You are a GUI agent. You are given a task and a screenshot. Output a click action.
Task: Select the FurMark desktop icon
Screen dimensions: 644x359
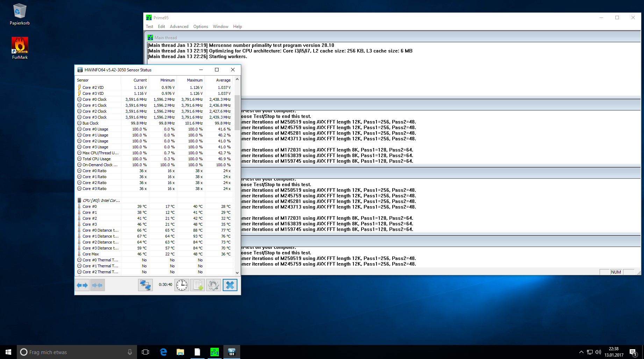point(20,48)
